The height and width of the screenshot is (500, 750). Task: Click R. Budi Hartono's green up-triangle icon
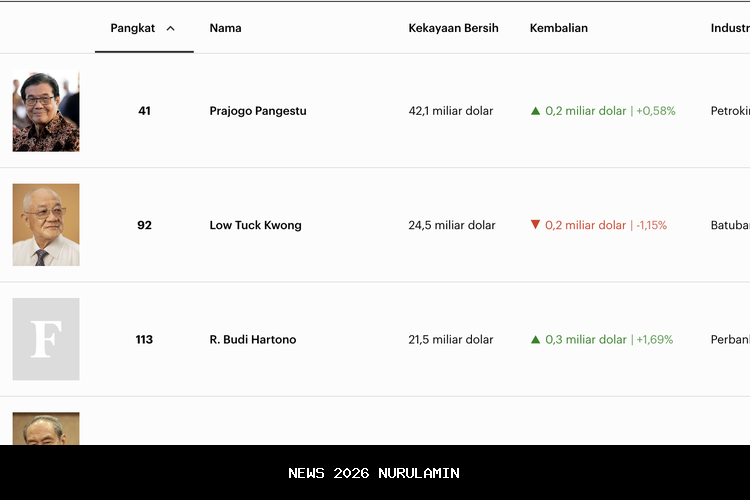click(536, 340)
